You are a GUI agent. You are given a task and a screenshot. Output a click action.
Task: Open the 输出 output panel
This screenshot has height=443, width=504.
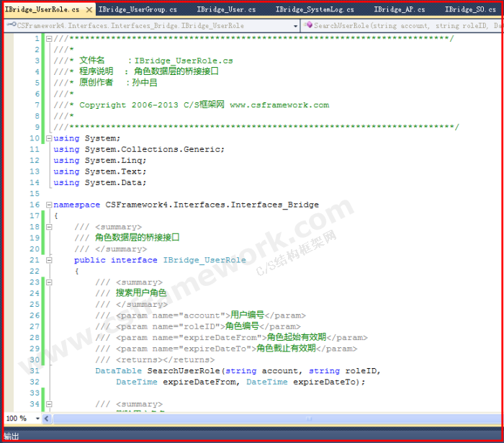12,436
